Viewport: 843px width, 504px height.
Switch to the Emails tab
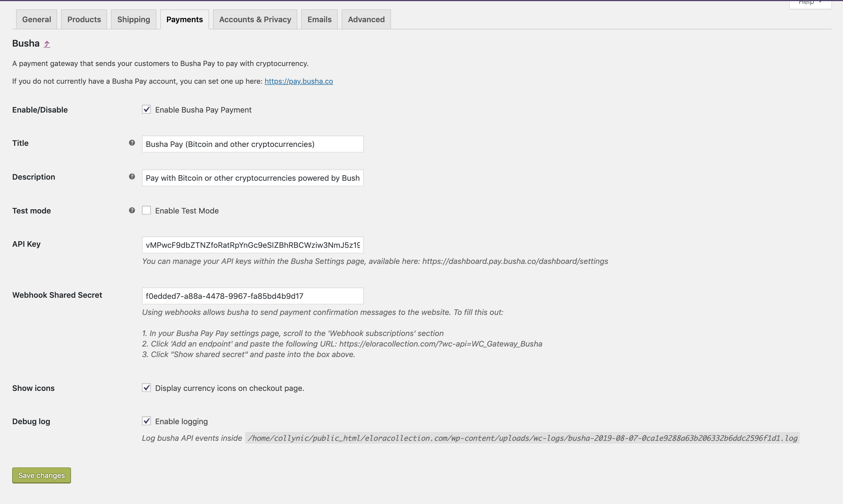click(319, 19)
